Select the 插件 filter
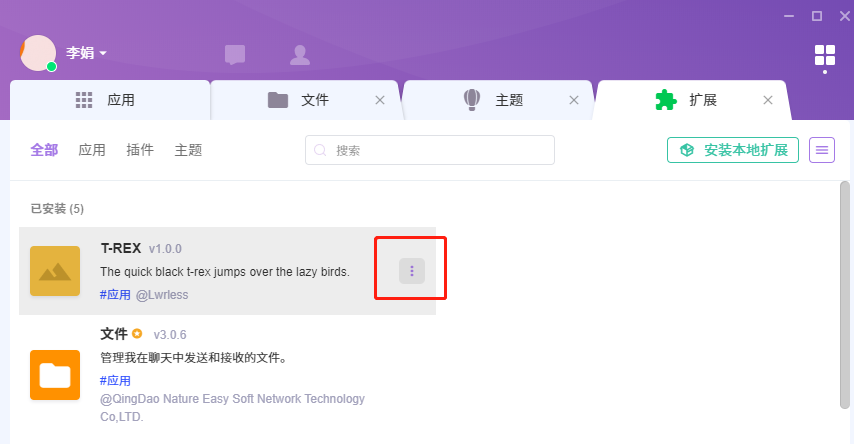Screen dimensions: 854x444 tap(140, 150)
